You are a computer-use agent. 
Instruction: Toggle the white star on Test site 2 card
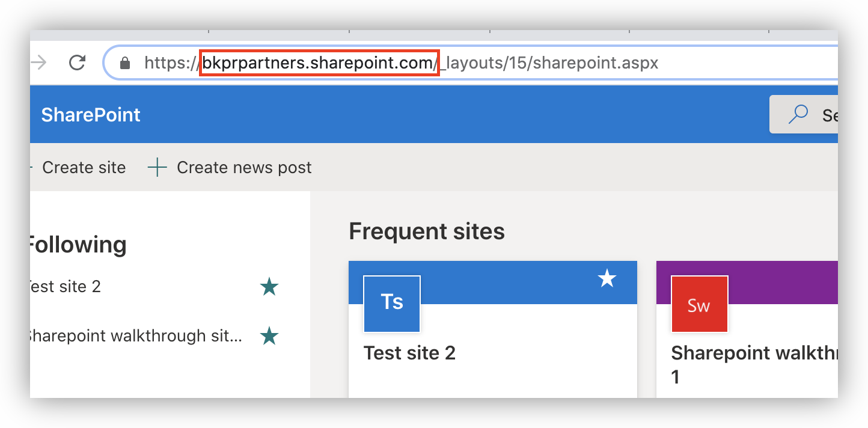point(607,278)
